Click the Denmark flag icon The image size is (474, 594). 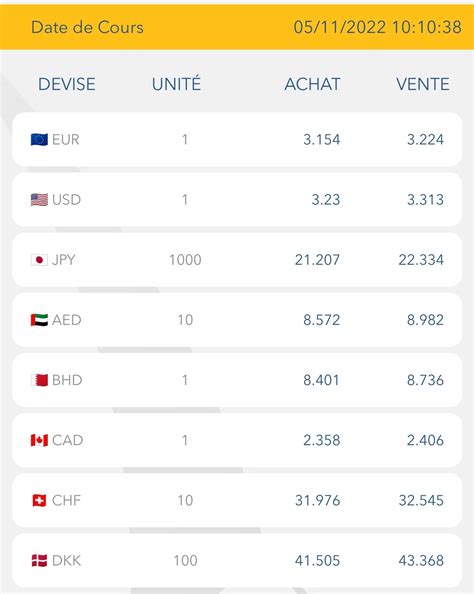coord(39,561)
